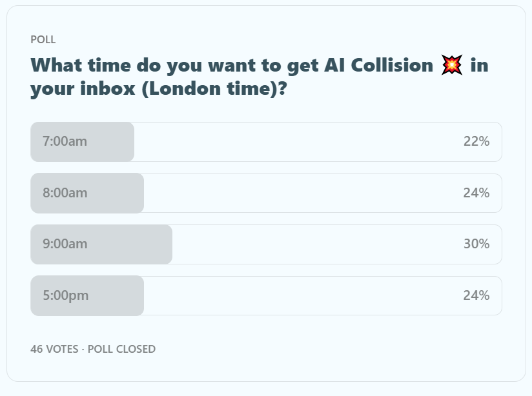Click the 30% result for 9:00am
Image resolution: width=532 pixels, height=396 pixels.
pyautogui.click(x=476, y=244)
